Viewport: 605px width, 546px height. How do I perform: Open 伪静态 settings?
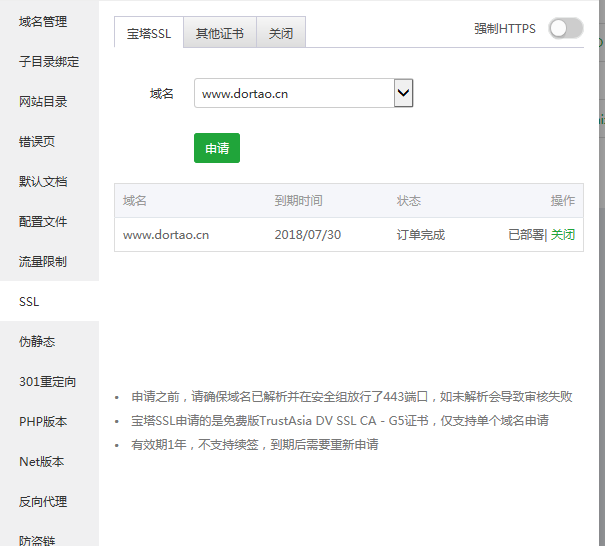[37, 342]
